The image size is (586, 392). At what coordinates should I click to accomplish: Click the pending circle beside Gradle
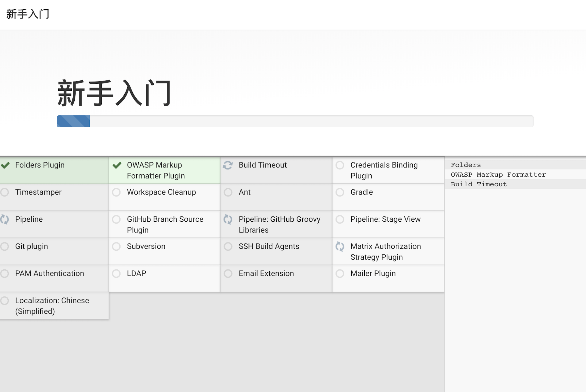(340, 192)
